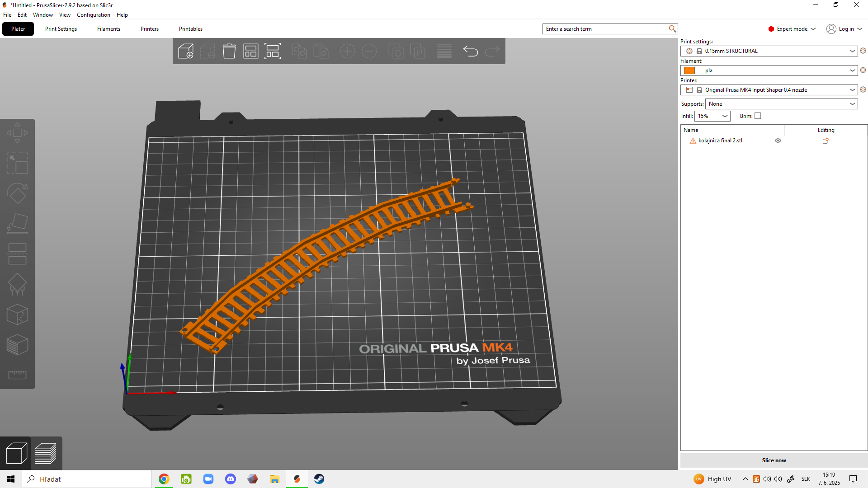868x488 pixels.
Task: Switch to the Plater tab
Action: click(18, 29)
